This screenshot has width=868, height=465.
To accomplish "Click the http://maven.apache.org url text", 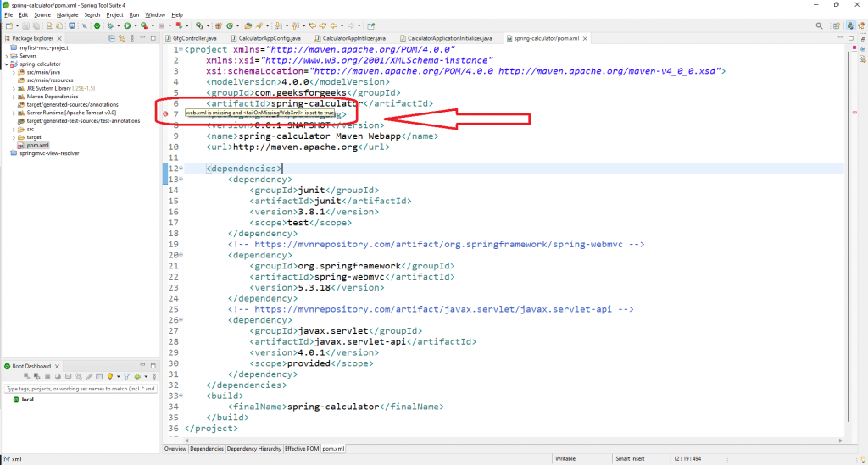I will click(295, 147).
